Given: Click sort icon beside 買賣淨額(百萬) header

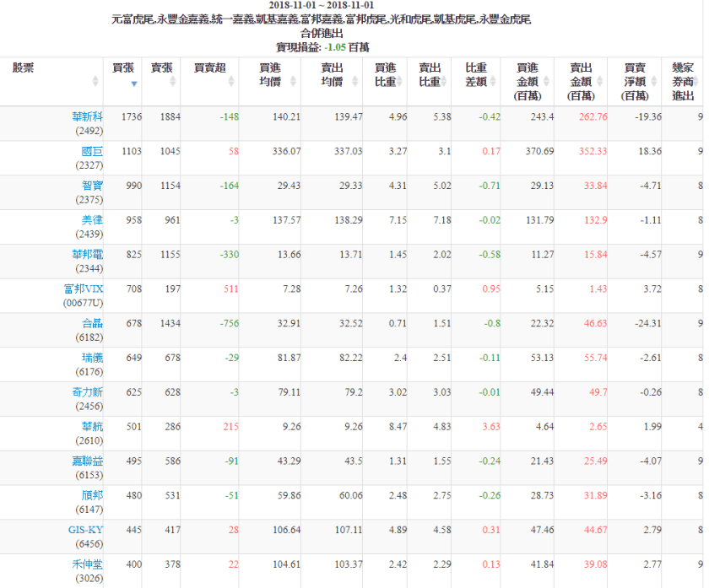Looking at the screenshot, I should tap(653, 82).
